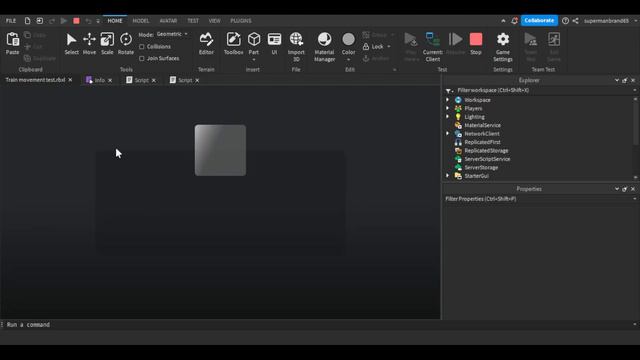Expand the NetworkClient tree node
This screenshot has height=360, width=640.
(x=447, y=133)
